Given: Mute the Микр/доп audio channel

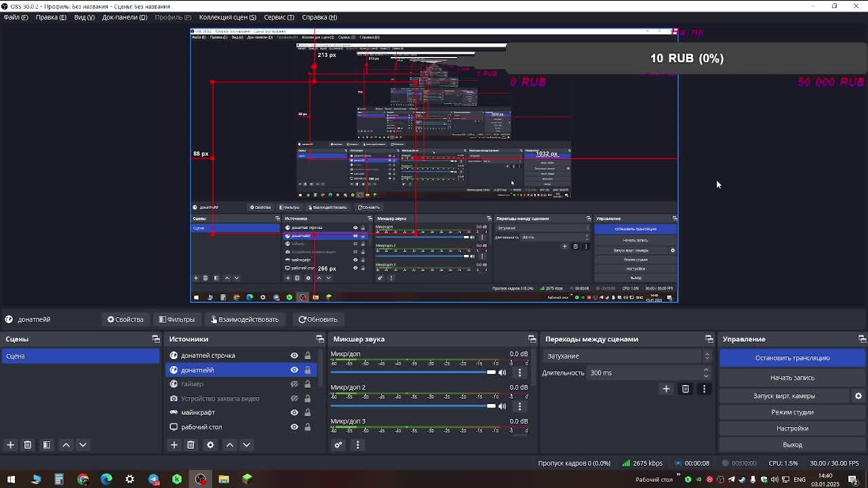Looking at the screenshot, I should [502, 372].
